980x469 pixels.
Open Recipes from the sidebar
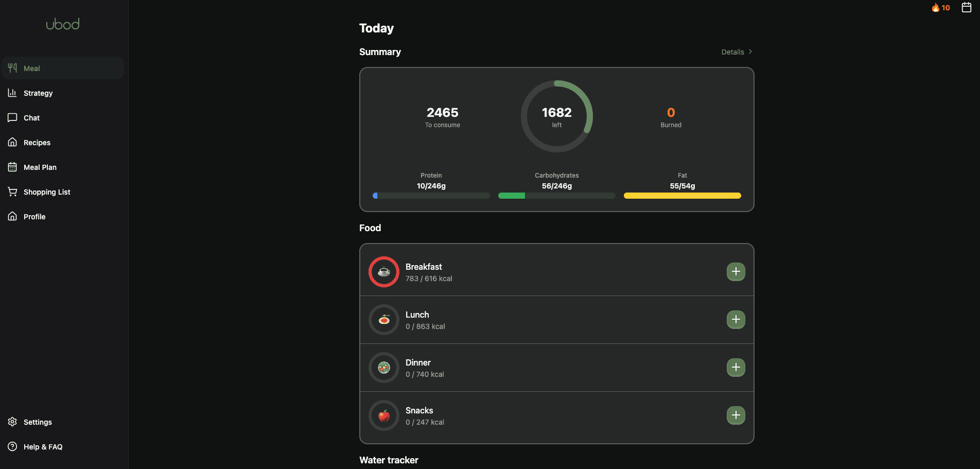click(x=37, y=143)
